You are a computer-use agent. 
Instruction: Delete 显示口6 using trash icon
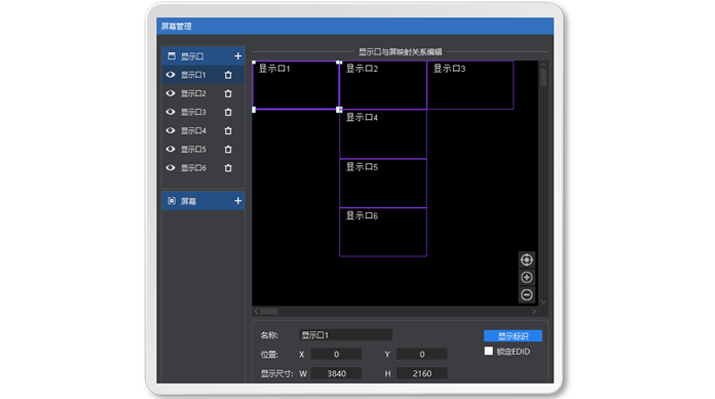(228, 168)
